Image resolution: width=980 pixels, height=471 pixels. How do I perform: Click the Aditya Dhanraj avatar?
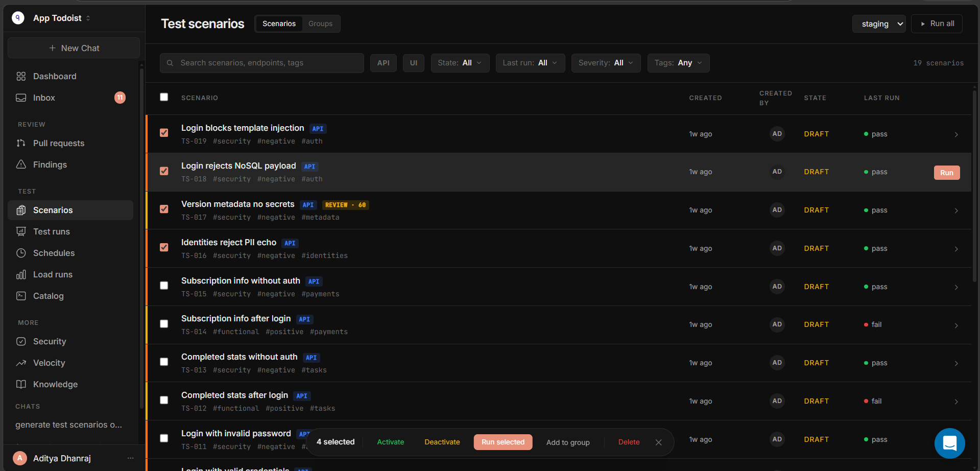(20, 458)
